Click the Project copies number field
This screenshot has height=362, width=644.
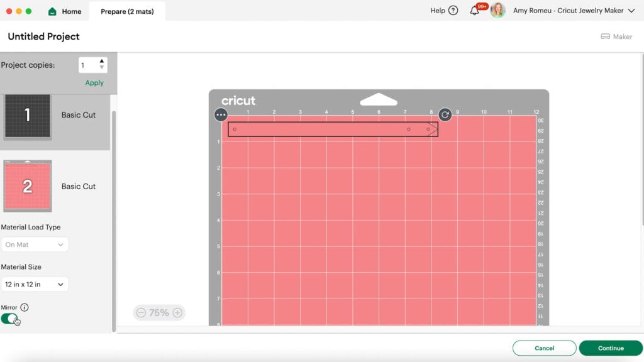point(89,65)
